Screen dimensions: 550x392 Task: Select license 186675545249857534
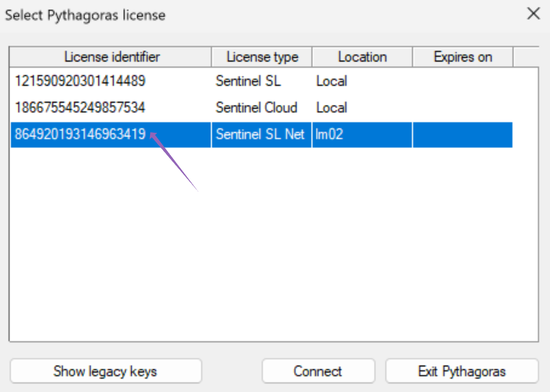click(x=80, y=107)
